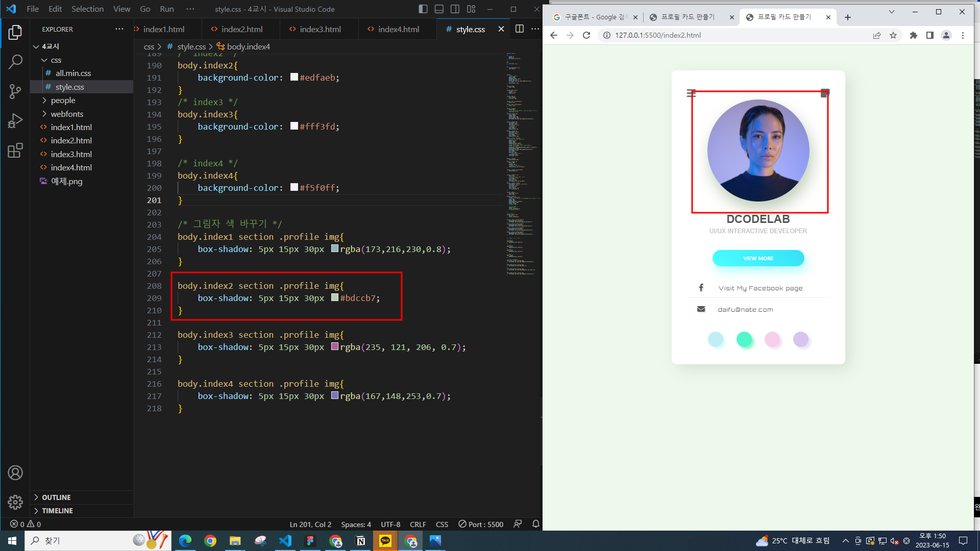Click the Split Editor Right icon

(519, 29)
